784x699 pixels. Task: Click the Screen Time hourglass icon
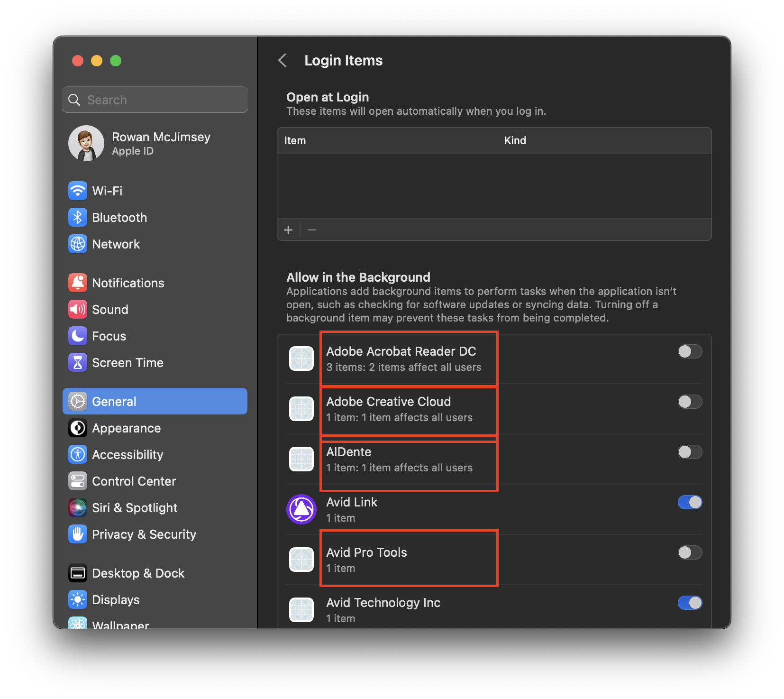pos(78,362)
